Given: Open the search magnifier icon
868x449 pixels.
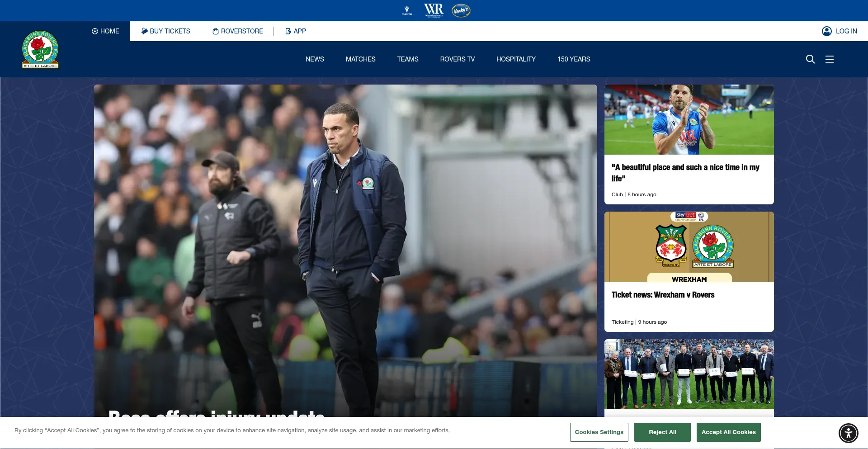Looking at the screenshot, I should 810,59.
